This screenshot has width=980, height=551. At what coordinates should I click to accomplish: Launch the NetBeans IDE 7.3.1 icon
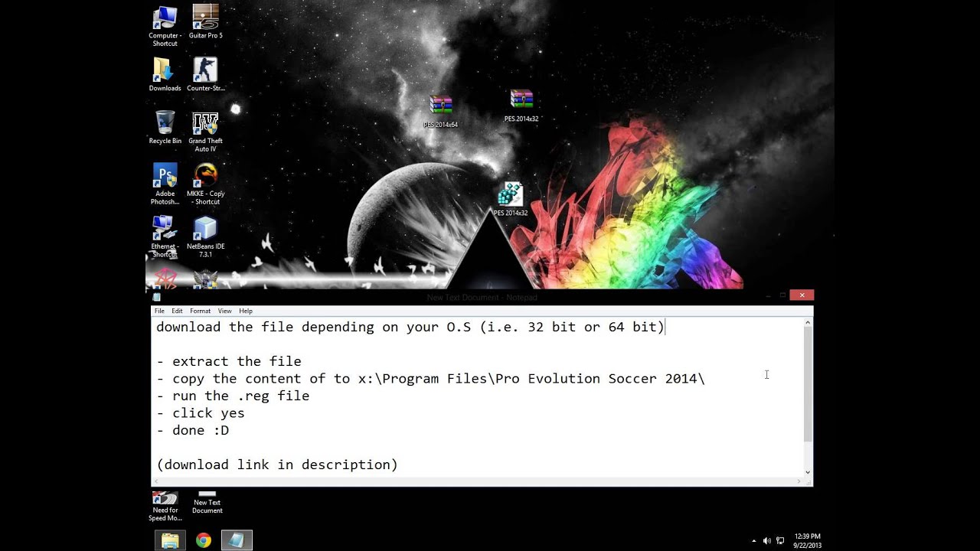[205, 236]
